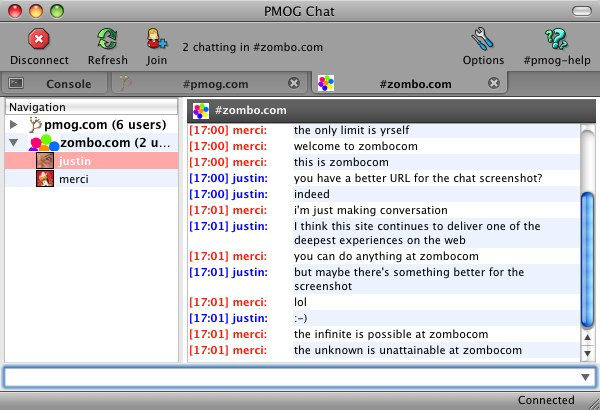Click message 'but maybe there's something better'
The image size is (600, 410).
click(409, 279)
